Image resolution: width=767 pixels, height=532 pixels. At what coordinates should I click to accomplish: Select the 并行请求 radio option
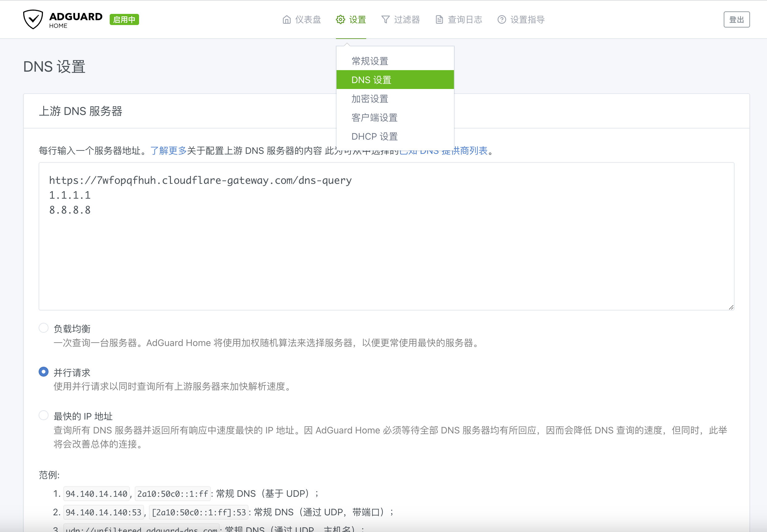pos(44,372)
